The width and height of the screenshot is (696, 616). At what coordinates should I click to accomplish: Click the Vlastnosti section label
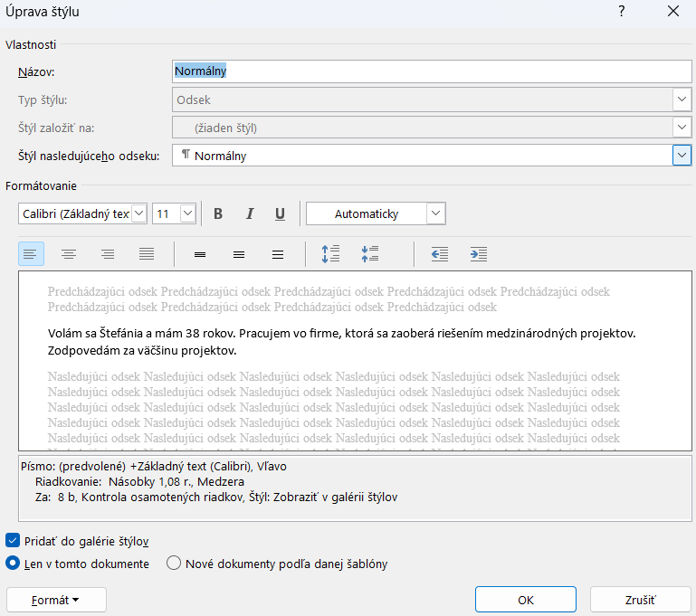[31, 45]
